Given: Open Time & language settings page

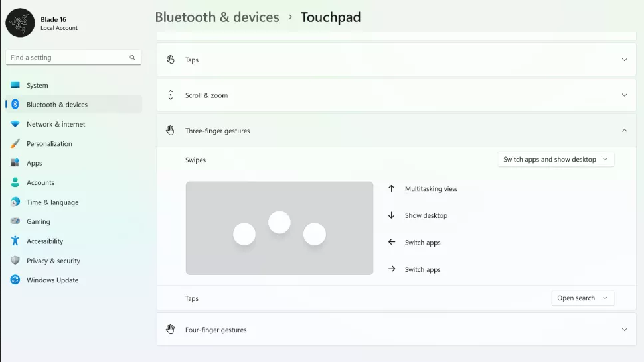Looking at the screenshot, I should (x=52, y=202).
